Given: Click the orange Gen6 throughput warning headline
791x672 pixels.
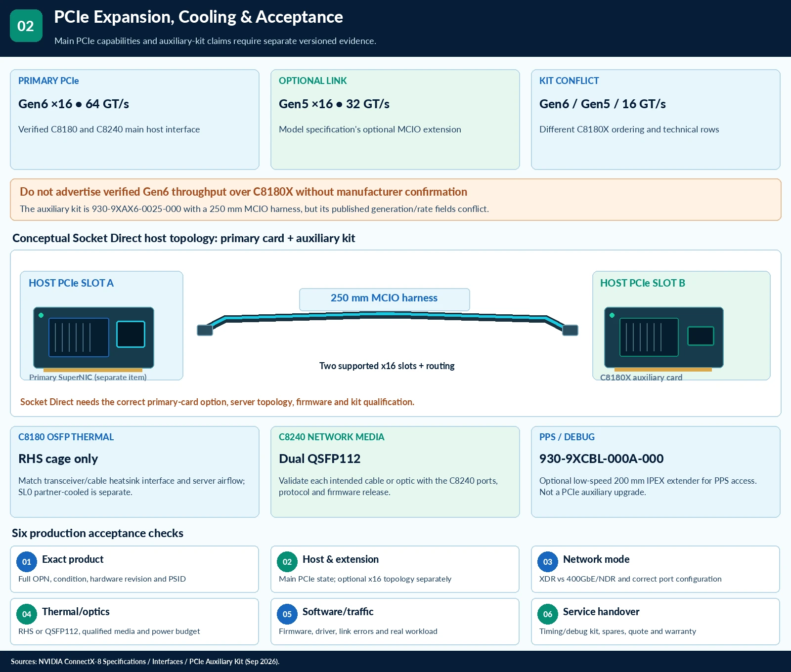Looking at the screenshot, I should [x=243, y=192].
